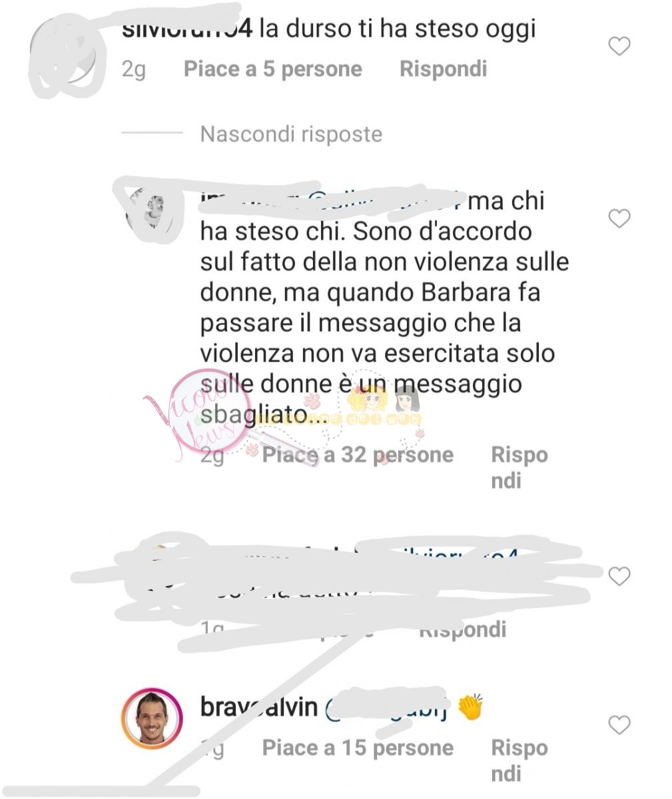
Task: Open the "Piace a 32 persone" likes list
Action: (358, 455)
